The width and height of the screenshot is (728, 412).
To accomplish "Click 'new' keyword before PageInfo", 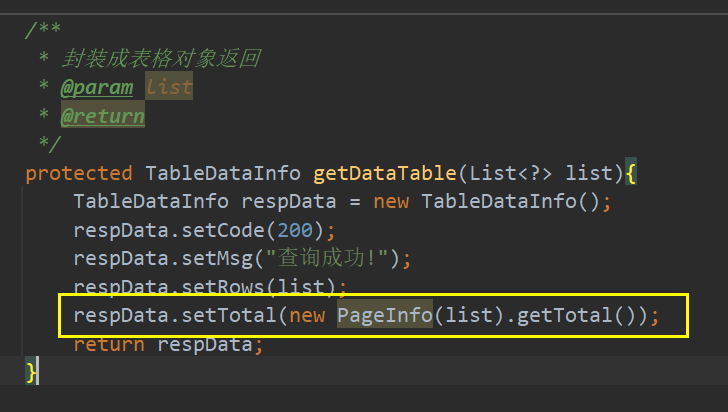I will (x=307, y=316).
